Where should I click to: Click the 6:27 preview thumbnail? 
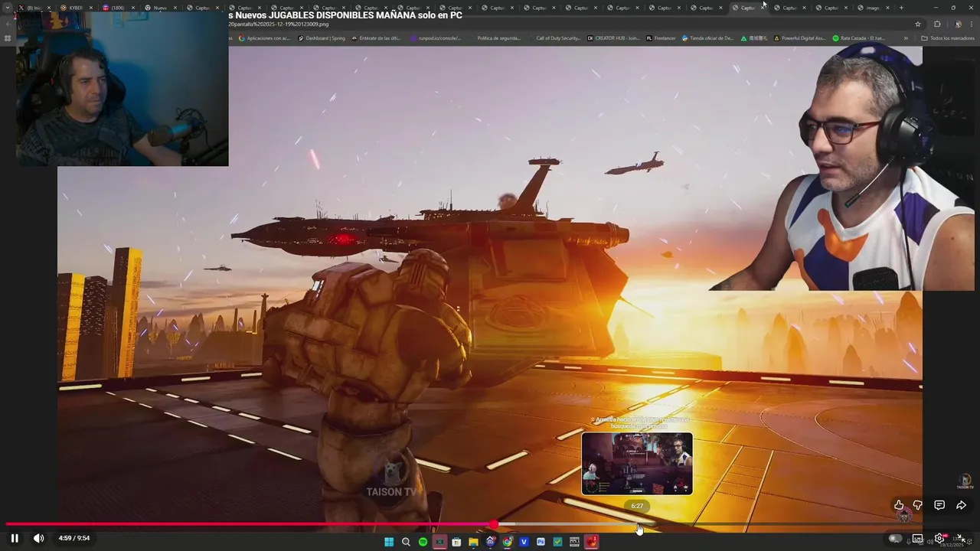click(x=637, y=464)
